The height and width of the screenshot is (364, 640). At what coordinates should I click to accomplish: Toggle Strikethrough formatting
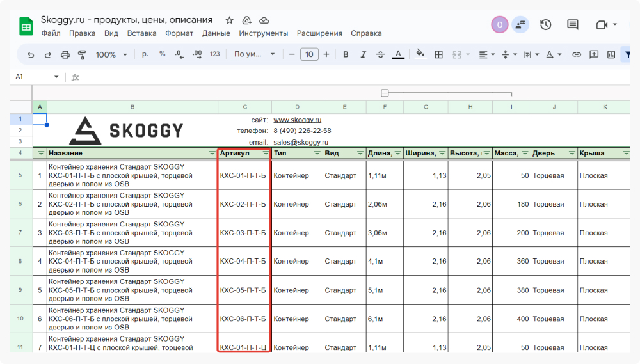click(x=381, y=55)
